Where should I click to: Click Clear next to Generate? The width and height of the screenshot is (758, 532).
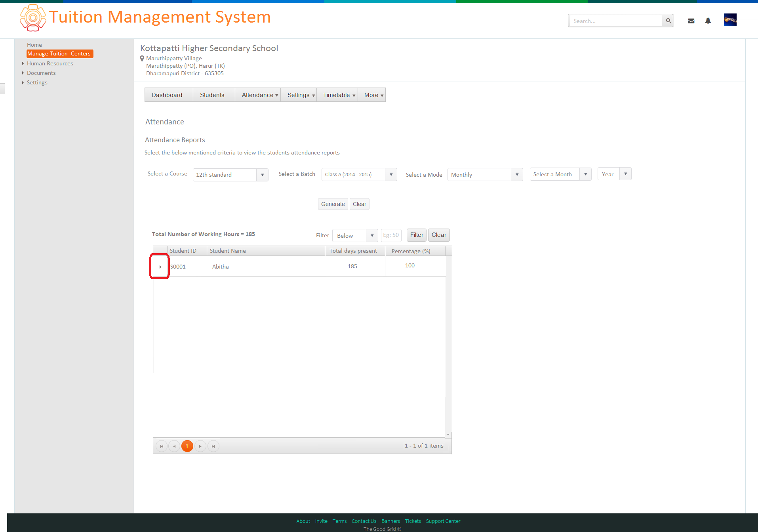[x=360, y=204]
